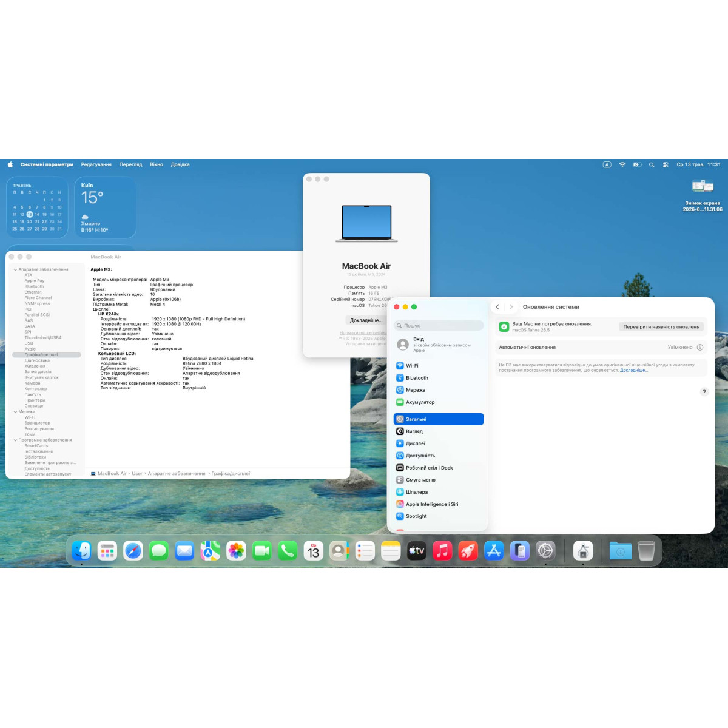The height and width of the screenshot is (728, 728).
Task: Open Spotlight search icon in menu bar
Action: pos(652,164)
